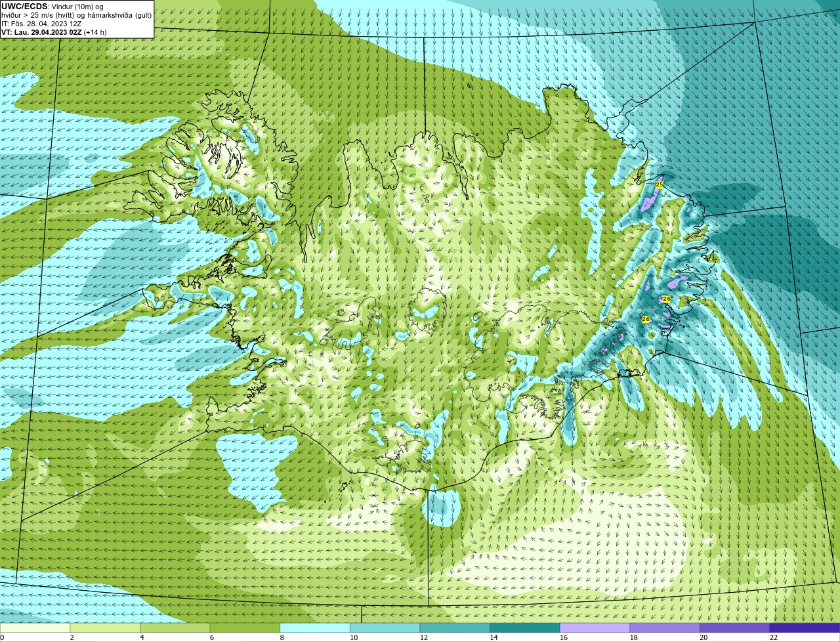Click the scale value 22
This screenshot has width=840, height=642.
click(774, 637)
